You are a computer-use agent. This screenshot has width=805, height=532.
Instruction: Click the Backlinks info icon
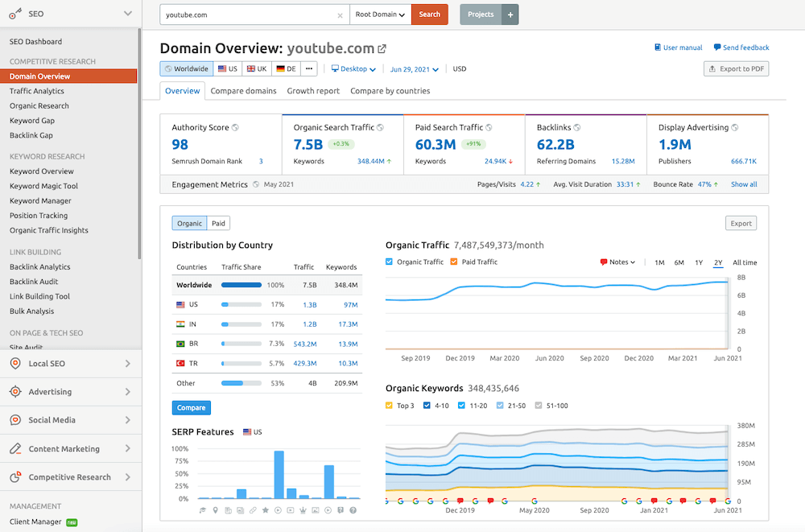click(x=577, y=127)
